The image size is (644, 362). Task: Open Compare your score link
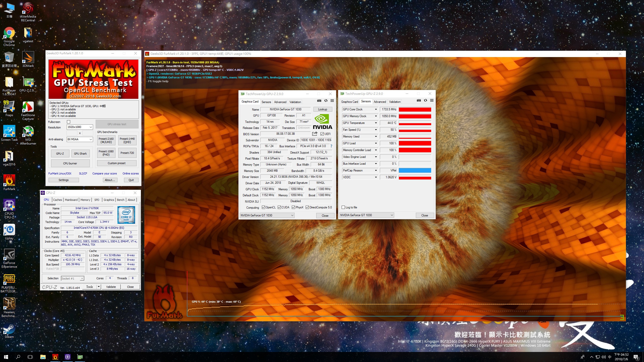click(104, 173)
